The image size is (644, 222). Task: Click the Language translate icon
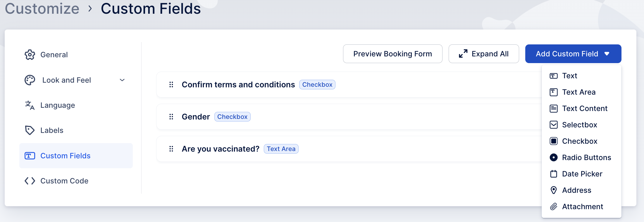pyautogui.click(x=30, y=105)
